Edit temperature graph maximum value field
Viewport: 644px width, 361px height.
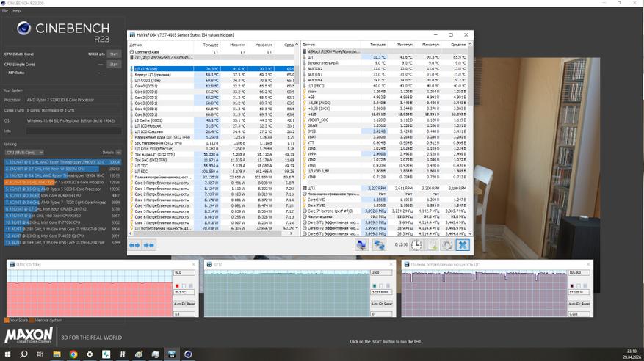click(184, 272)
